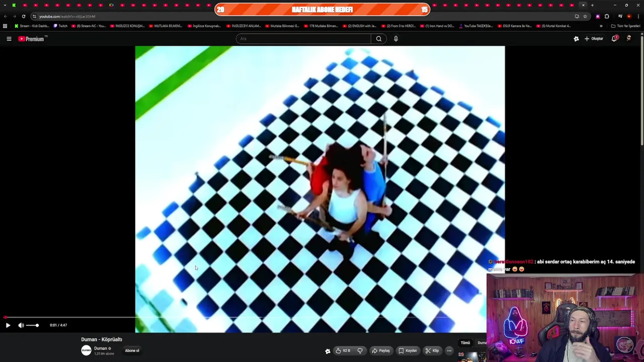Open the İNGİLİZCE KONUŞM... bookmark
The height and width of the screenshot is (362, 644).
point(127,26)
